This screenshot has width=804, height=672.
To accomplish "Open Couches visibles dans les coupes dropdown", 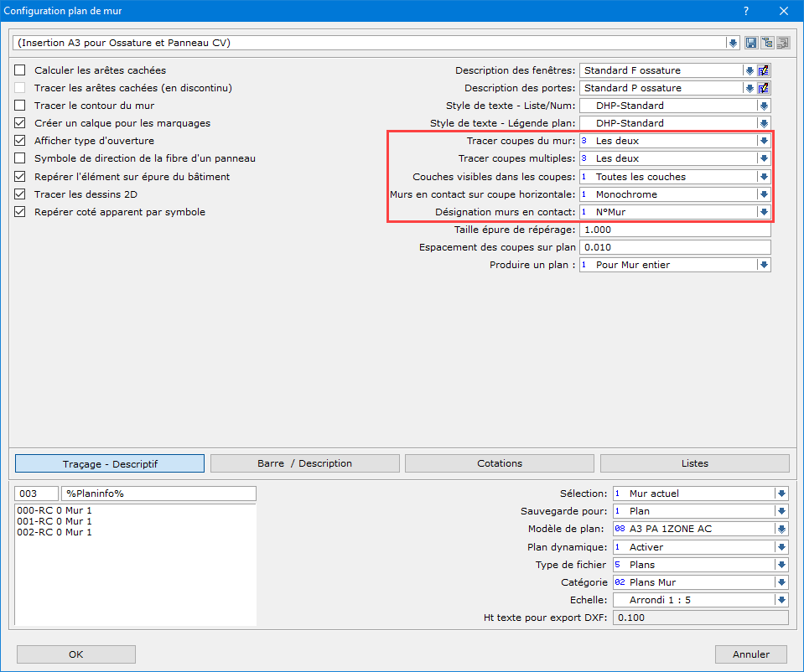I will tap(764, 177).
